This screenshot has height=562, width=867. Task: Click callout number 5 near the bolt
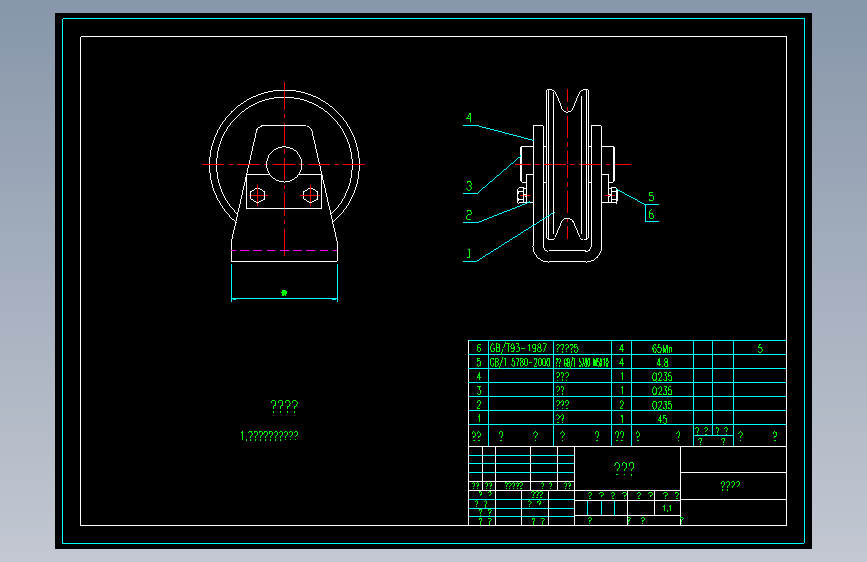(651, 196)
